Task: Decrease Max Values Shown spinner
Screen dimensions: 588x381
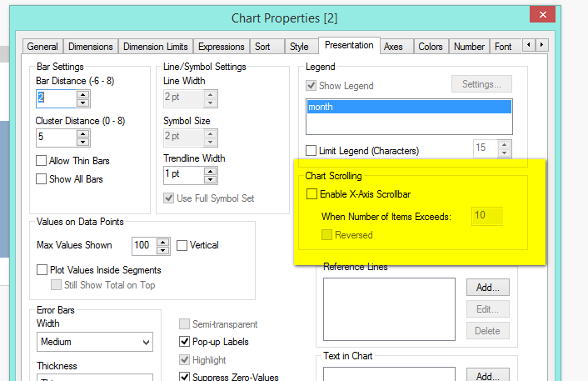Action: click(163, 249)
